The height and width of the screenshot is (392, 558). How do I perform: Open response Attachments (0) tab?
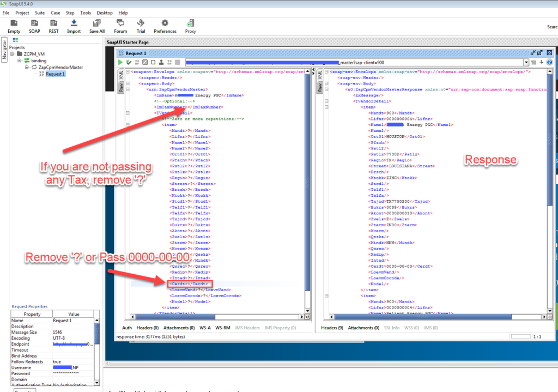[363, 328]
